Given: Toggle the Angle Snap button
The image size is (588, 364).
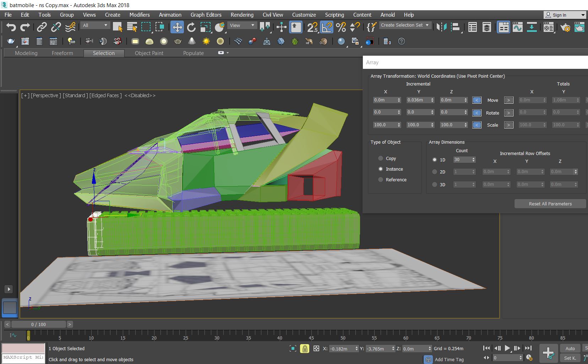Looking at the screenshot, I should pyautogui.click(x=327, y=27).
